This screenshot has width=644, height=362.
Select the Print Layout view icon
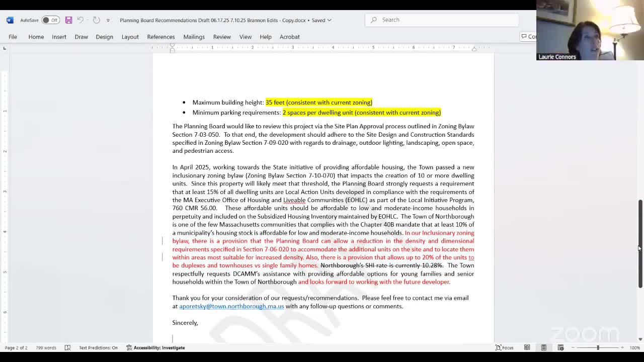click(x=543, y=347)
